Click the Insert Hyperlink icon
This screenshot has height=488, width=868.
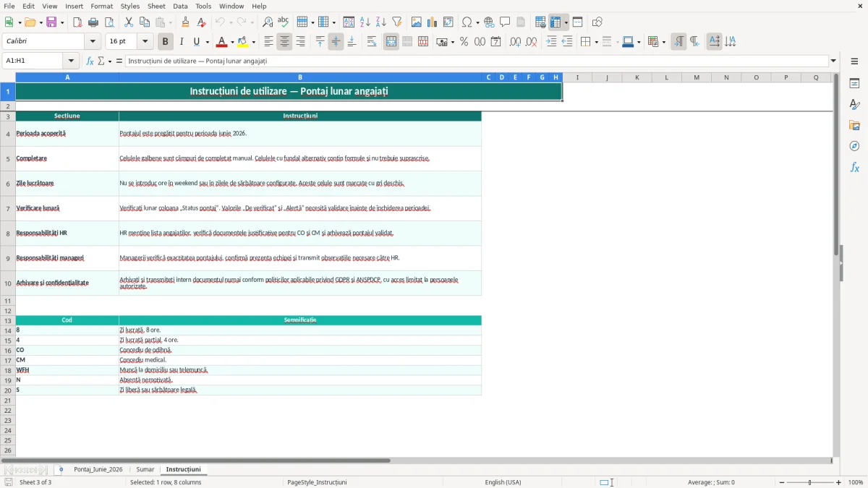(x=489, y=22)
